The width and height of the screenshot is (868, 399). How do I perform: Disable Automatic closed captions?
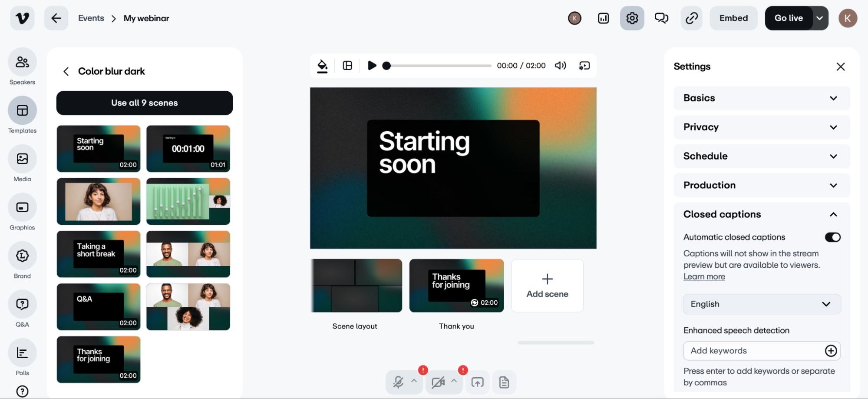832,237
